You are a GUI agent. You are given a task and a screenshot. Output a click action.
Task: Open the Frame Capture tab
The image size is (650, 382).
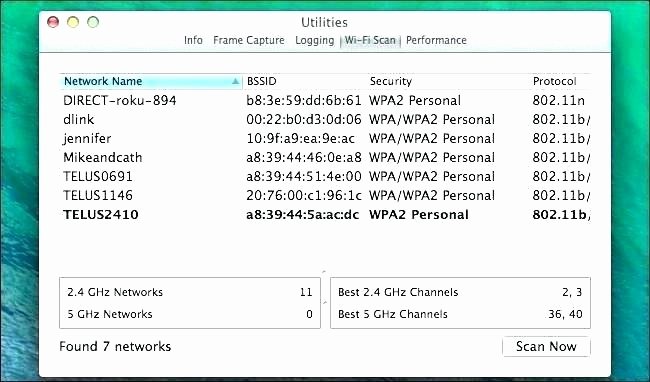pyautogui.click(x=249, y=40)
